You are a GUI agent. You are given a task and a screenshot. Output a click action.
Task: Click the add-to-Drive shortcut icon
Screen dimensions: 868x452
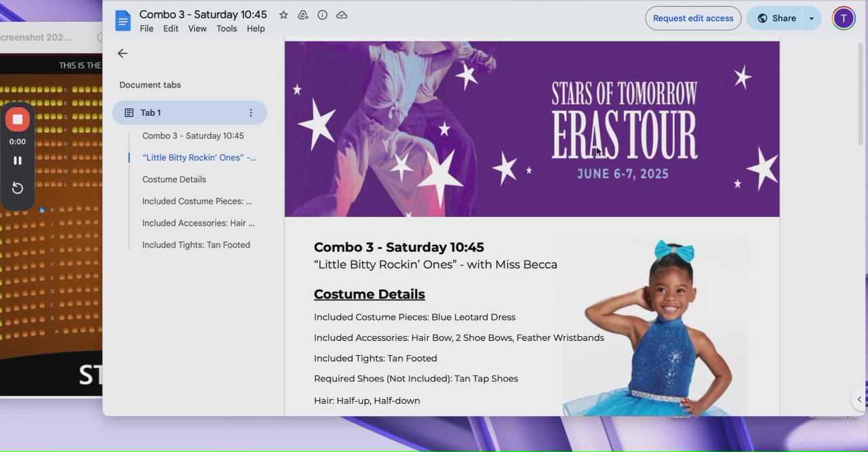click(303, 15)
